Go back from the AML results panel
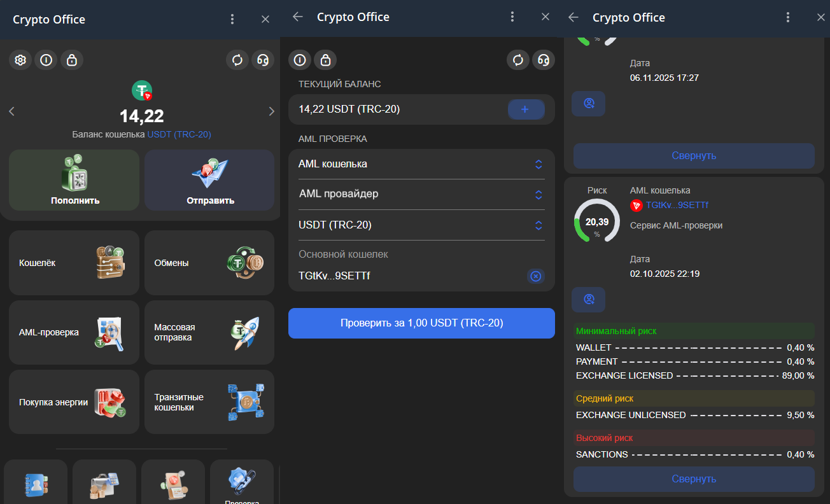 click(573, 17)
